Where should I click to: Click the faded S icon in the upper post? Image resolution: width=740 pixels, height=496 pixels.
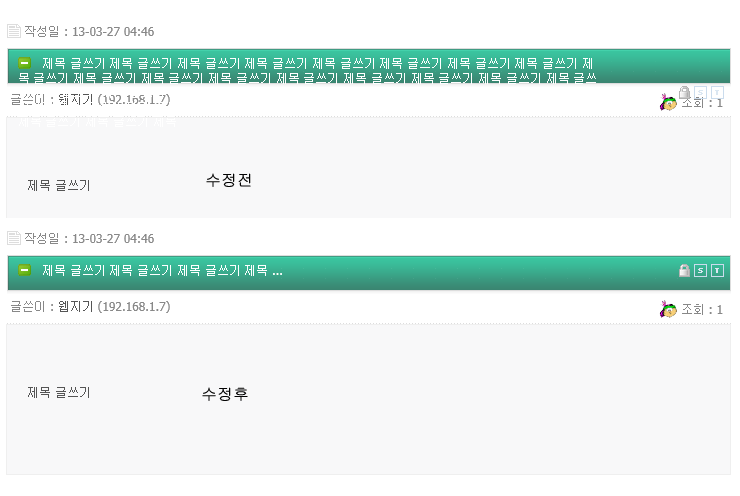[x=700, y=92]
